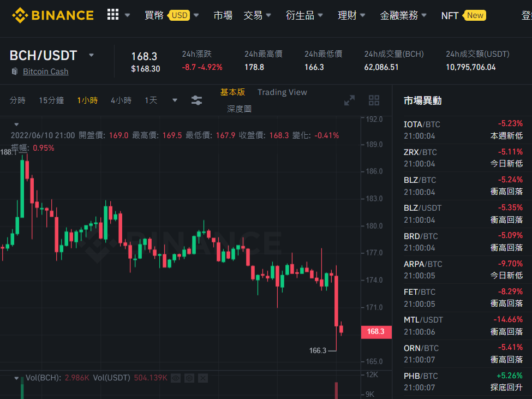
Task: Open PHB/BTC market mover row
Action: [x=463, y=382]
